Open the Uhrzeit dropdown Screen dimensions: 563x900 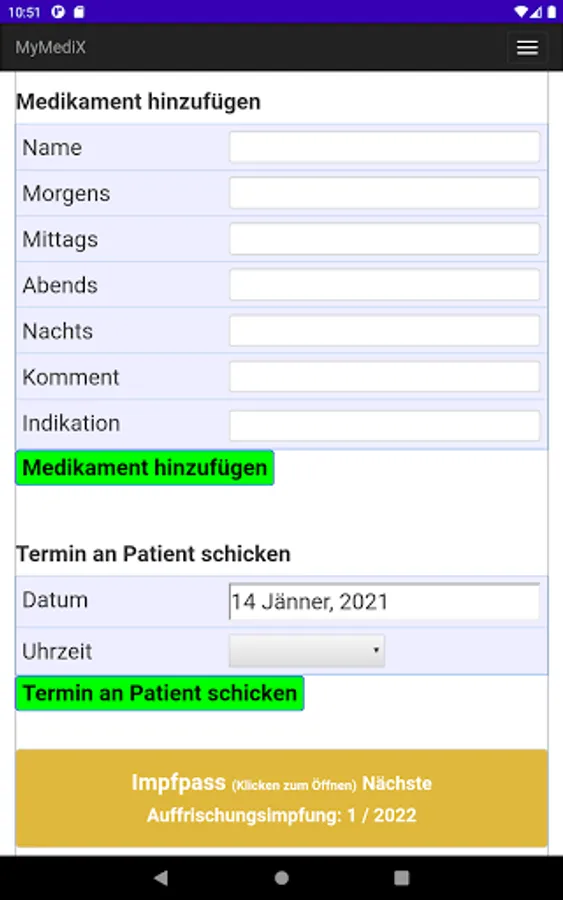(307, 650)
